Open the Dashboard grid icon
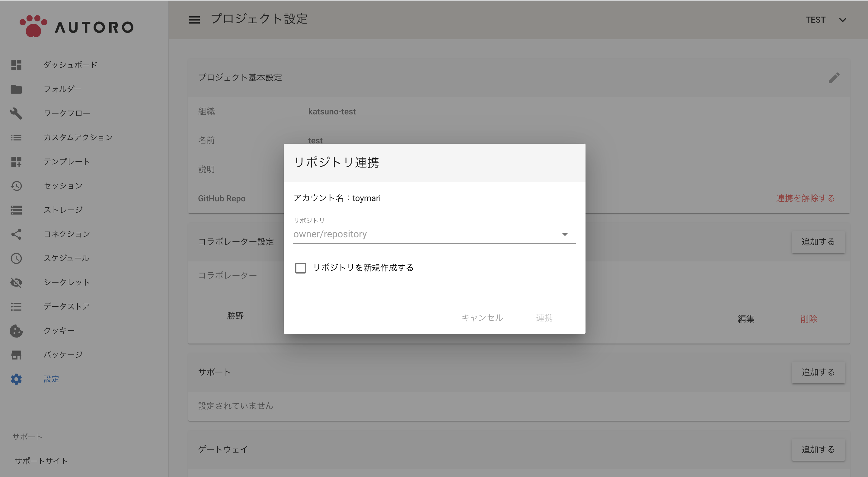The width and height of the screenshot is (868, 477). click(x=16, y=65)
